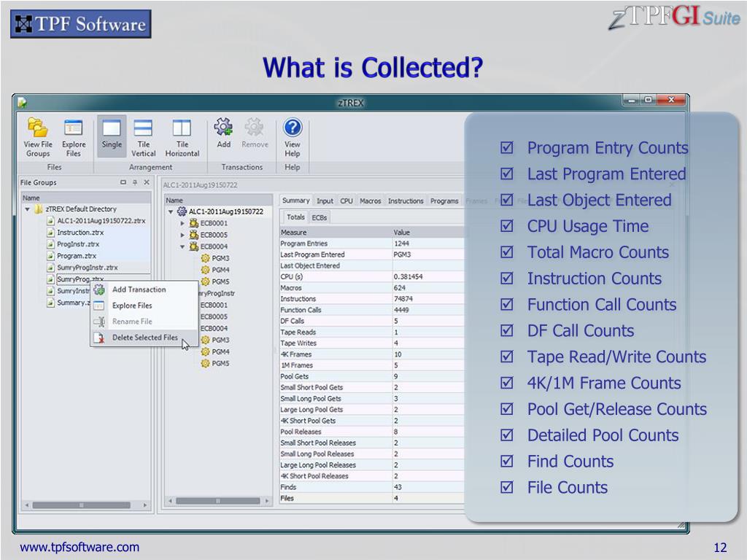Screen dimensions: 747x560
Task: Pin the File Groups panel
Action: point(135,182)
